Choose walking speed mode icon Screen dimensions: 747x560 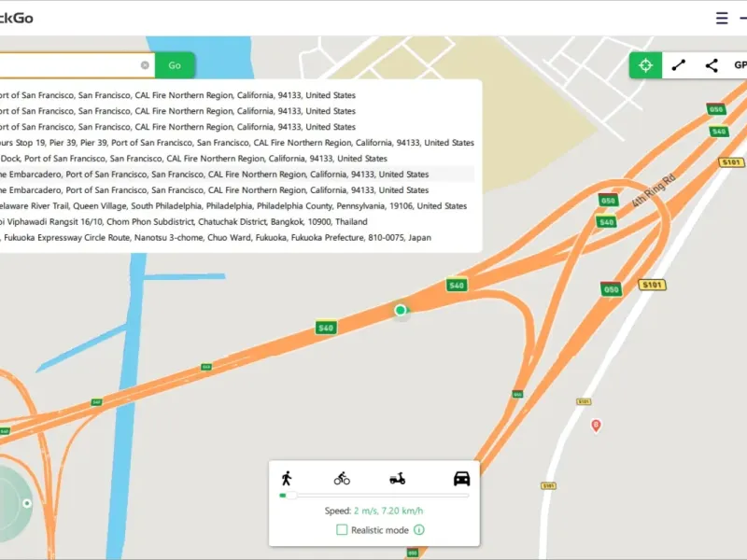tap(287, 478)
